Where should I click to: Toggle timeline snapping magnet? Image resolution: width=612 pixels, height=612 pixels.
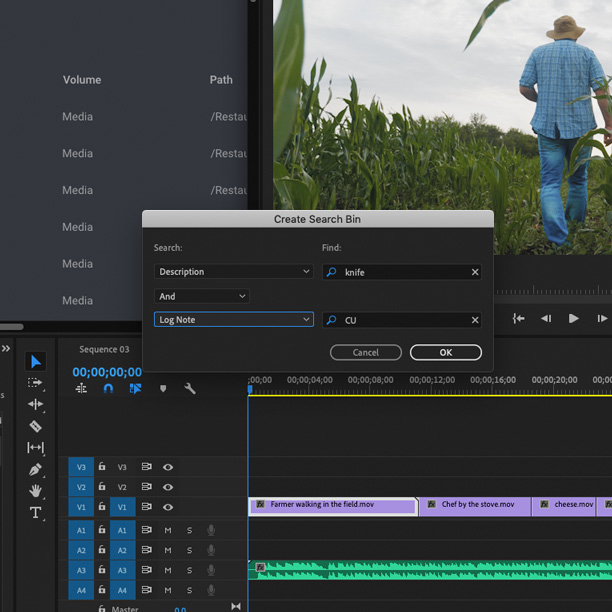[108, 389]
